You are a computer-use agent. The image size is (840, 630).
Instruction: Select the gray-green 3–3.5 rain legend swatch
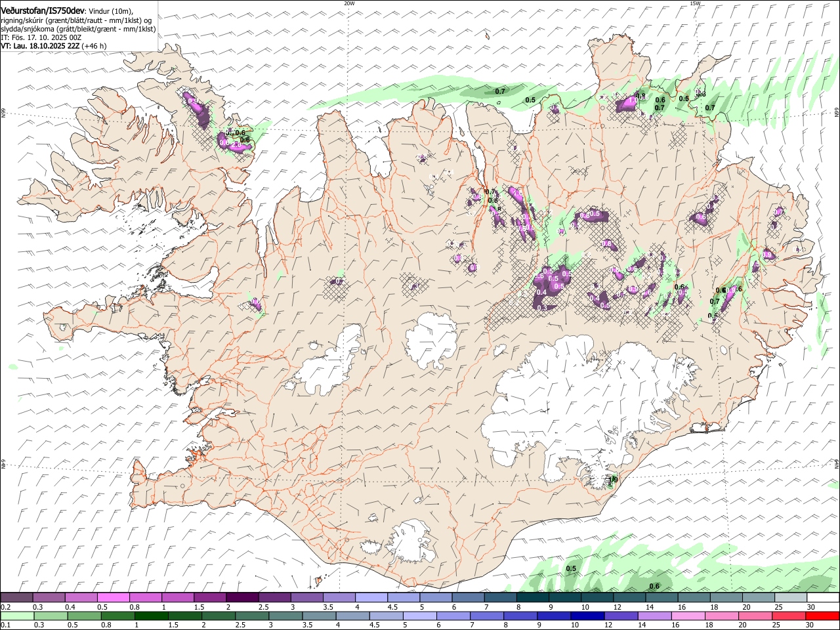tap(285, 616)
